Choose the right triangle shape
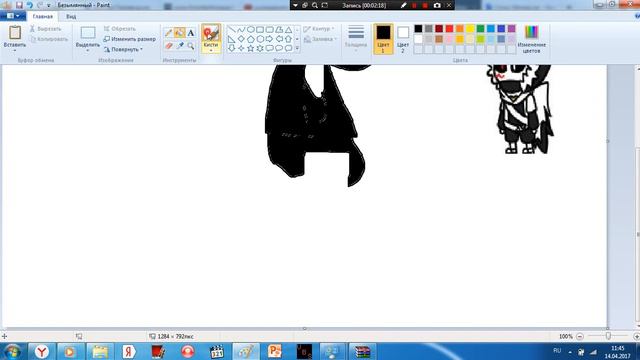The image size is (640, 360). [x=231, y=39]
